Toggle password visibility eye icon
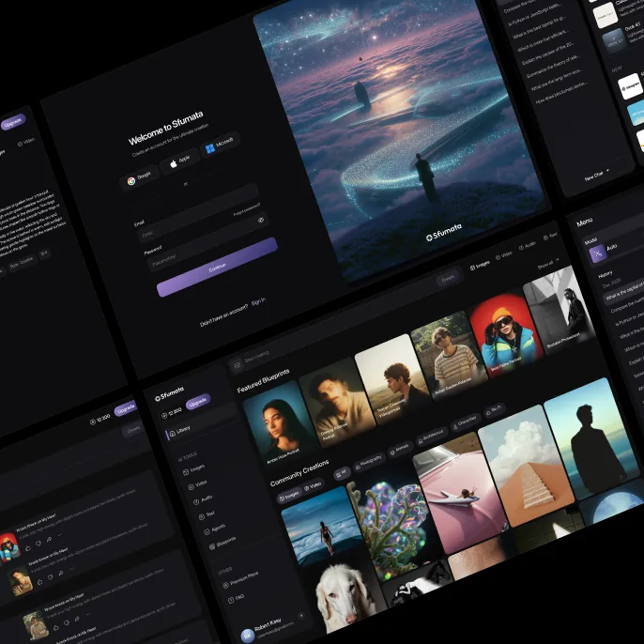The height and width of the screenshot is (644, 644). click(260, 220)
